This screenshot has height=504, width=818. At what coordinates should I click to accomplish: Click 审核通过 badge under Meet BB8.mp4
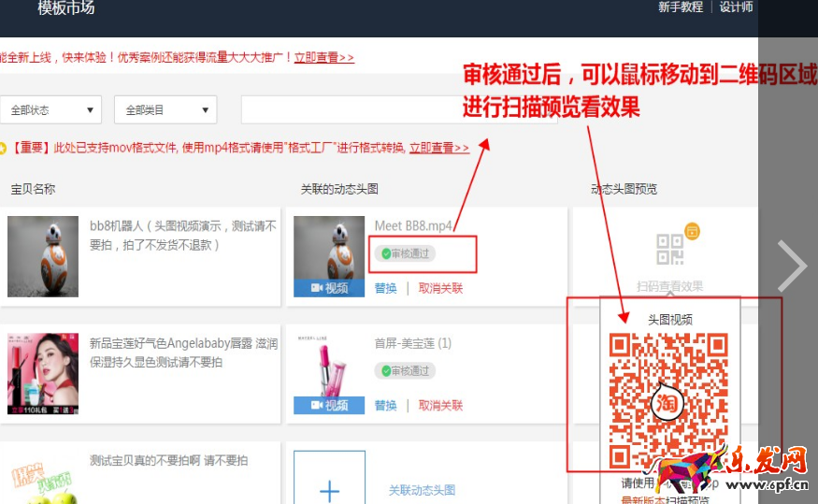[406, 253]
